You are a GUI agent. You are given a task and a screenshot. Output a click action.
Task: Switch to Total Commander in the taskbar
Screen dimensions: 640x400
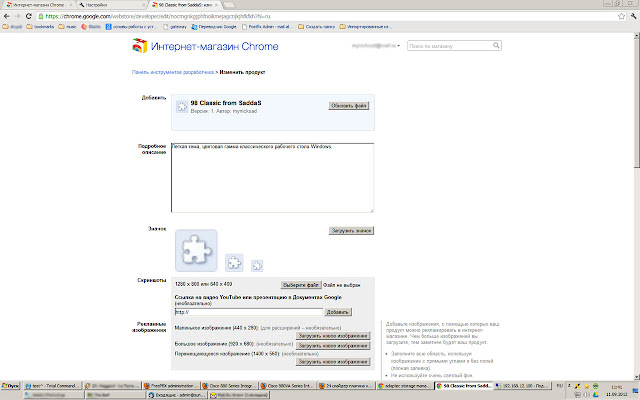pyautogui.click(x=52, y=386)
